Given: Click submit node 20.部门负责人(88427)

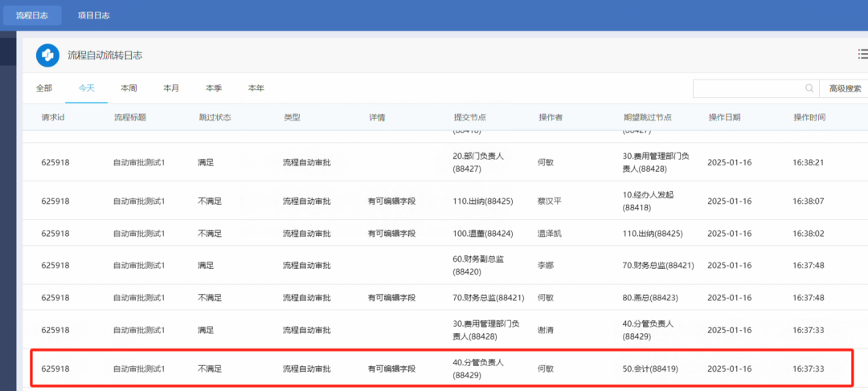Looking at the screenshot, I should click(479, 163).
